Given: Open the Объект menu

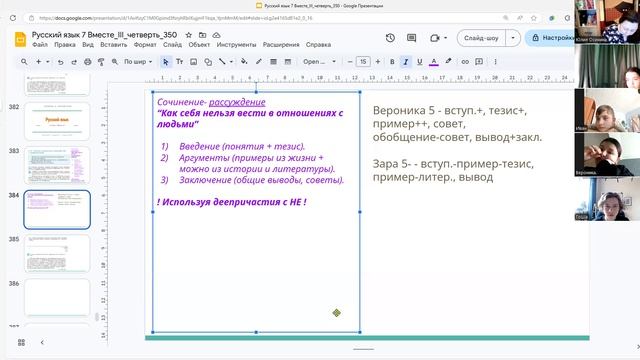Looking at the screenshot, I should point(199,44).
